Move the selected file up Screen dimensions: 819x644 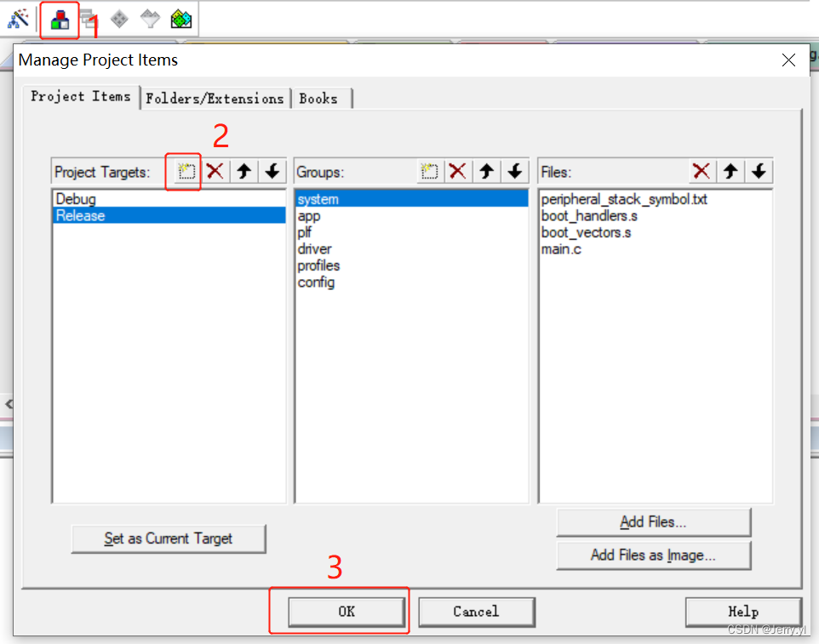point(730,171)
